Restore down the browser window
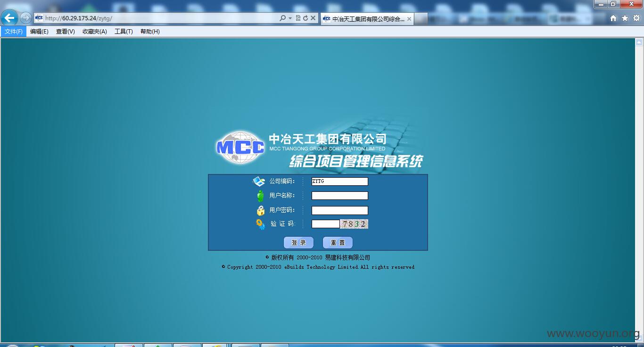Image resolution: width=644 pixels, height=347 pixels. (613, 4)
